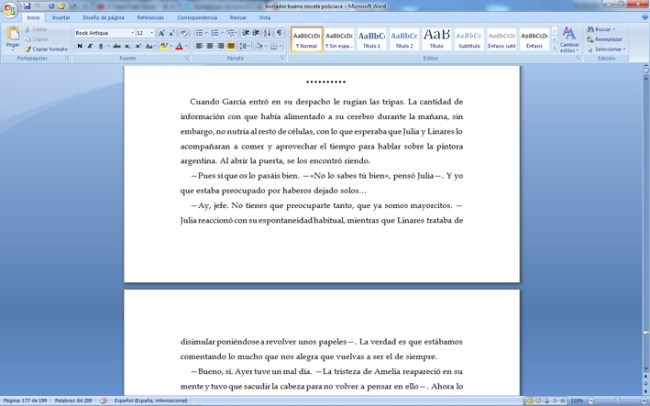Viewport: 650px width, 406px height.
Task: Align text to the left
Action: 199,46
